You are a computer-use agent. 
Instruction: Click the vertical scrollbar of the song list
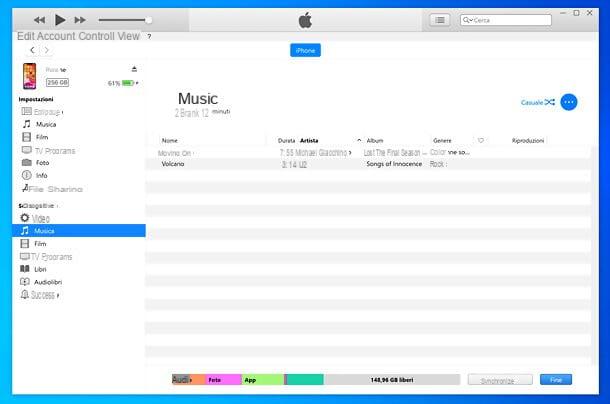pos(595,256)
